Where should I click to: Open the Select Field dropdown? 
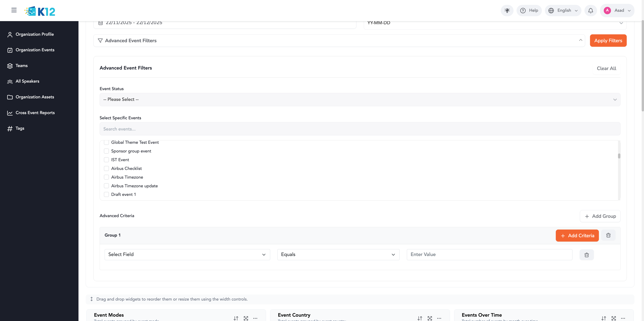click(187, 254)
